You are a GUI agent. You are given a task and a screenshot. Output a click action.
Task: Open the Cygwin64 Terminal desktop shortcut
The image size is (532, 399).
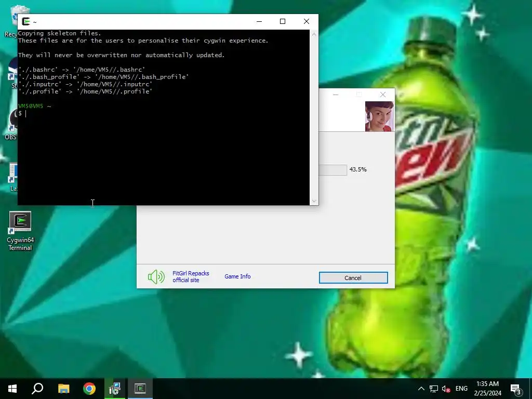pyautogui.click(x=20, y=231)
